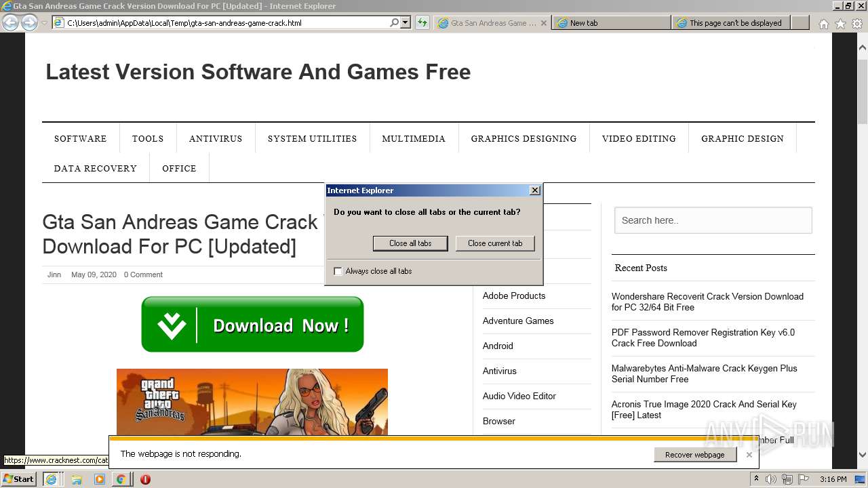Screen dimensions: 868x488
Task: Open the Browser category link
Action: 499,421
